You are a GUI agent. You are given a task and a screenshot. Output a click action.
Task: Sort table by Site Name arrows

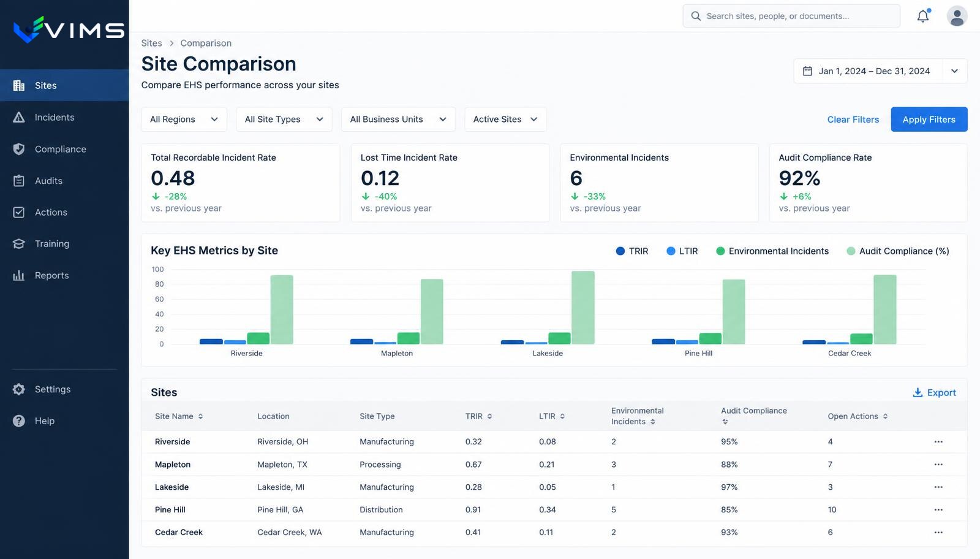(200, 416)
